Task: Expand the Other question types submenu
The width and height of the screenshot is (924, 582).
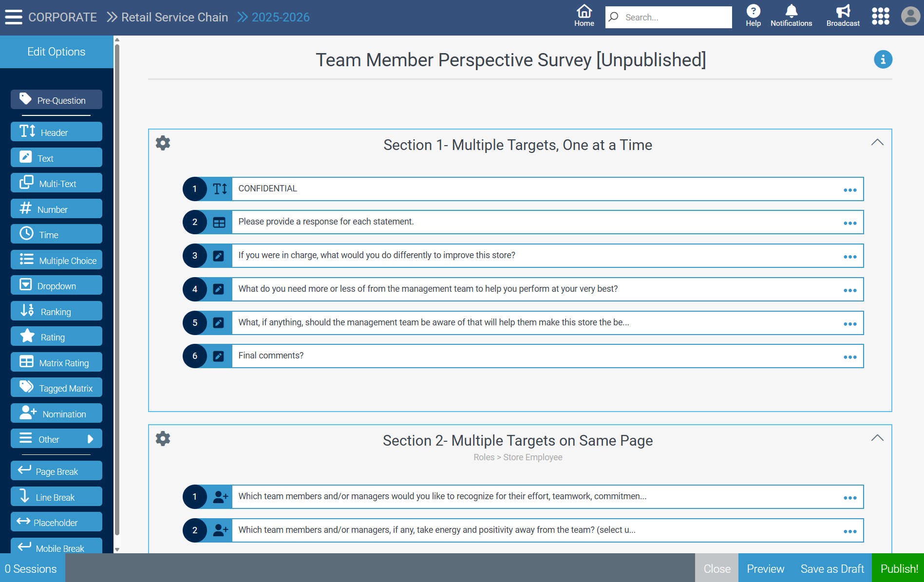Action: [57, 439]
